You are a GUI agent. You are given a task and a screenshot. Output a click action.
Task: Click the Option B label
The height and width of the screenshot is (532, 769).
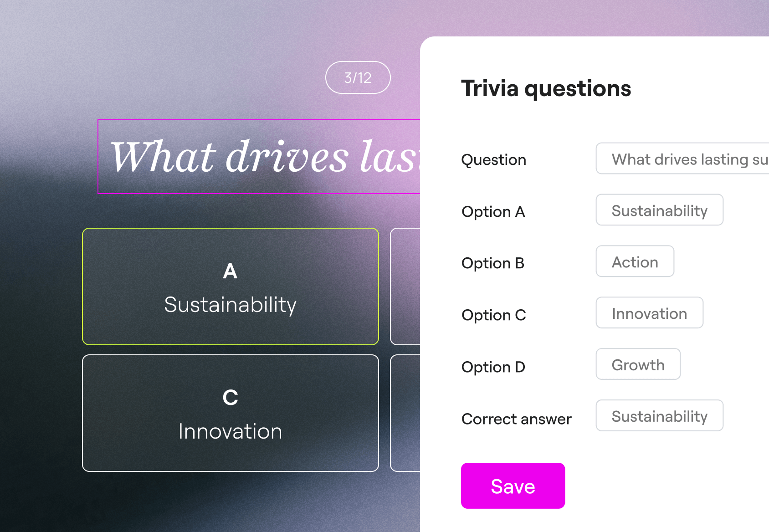point(493,263)
